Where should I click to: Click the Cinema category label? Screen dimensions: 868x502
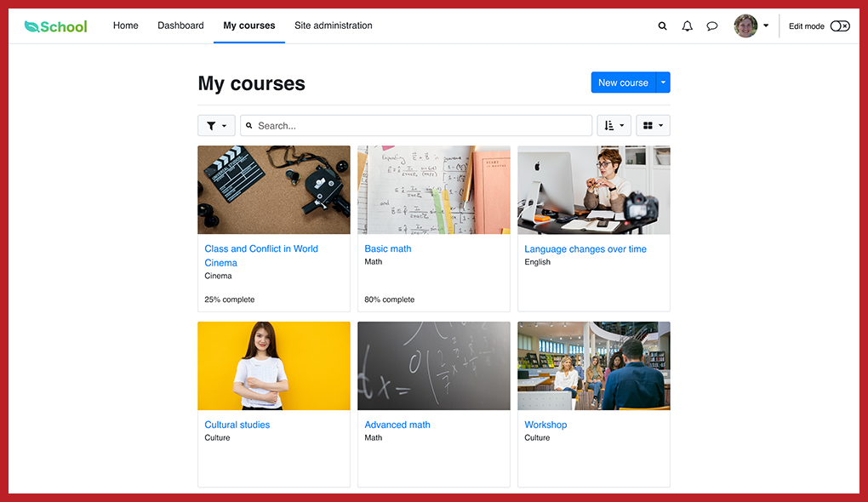point(218,276)
